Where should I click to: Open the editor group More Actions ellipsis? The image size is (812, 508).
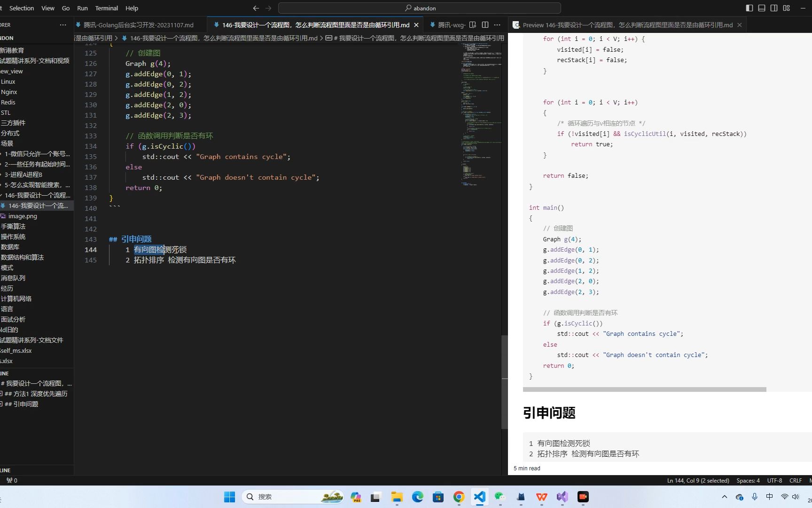497,25
